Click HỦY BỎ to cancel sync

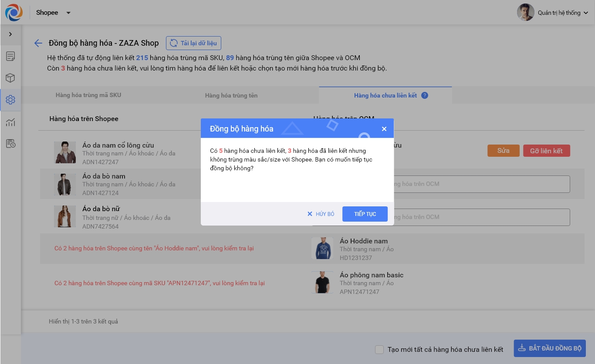pos(321,214)
